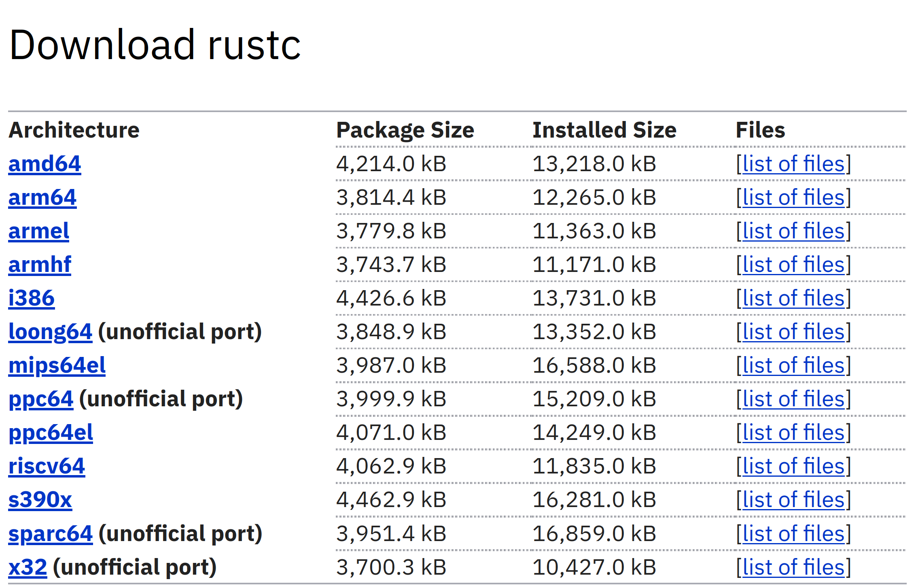The height and width of the screenshot is (588, 914).
Task: Open the amd64 architecture download link
Action: 45,164
